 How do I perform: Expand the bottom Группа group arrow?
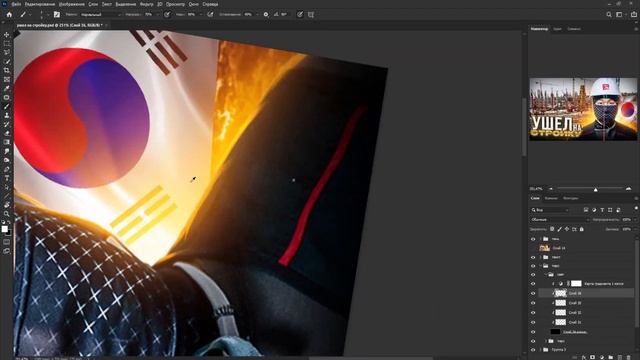541,350
